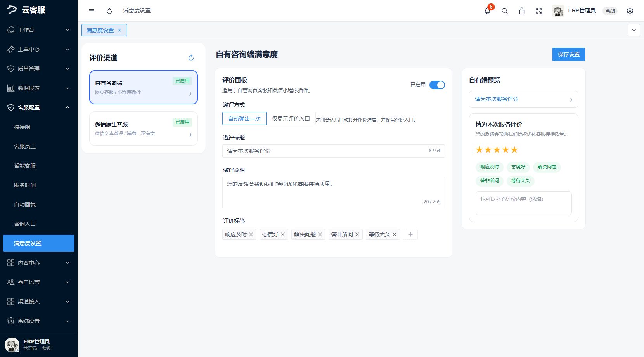Remove the 答非所问 tag

pos(357,234)
